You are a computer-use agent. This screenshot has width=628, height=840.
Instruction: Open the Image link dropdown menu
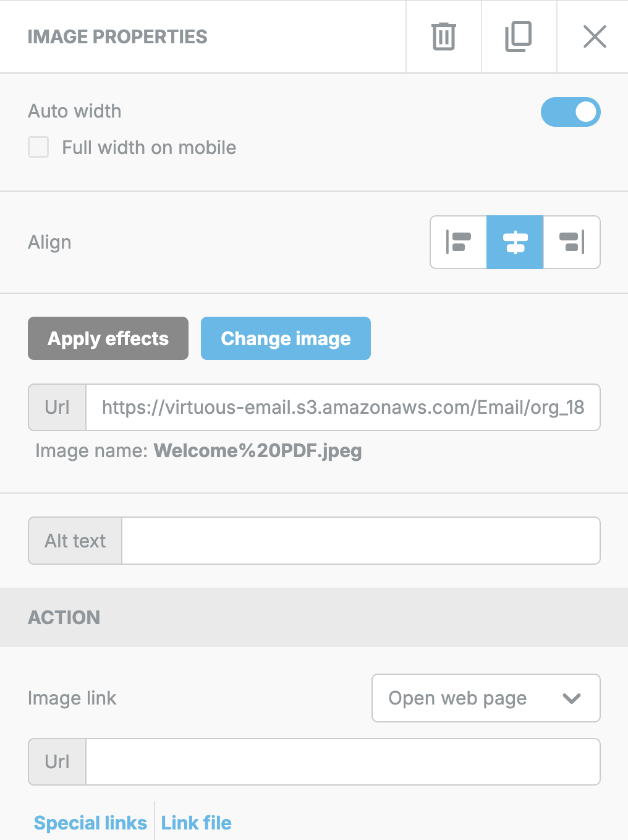coord(486,698)
